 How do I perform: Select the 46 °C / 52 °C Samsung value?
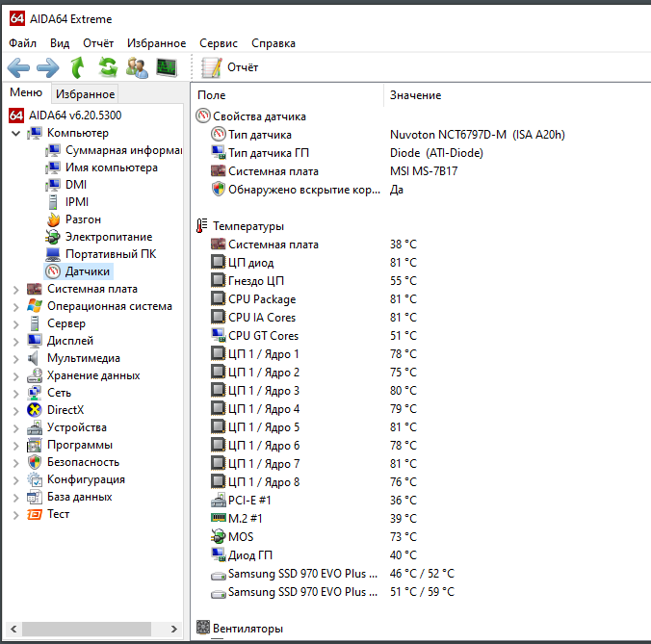pos(422,574)
